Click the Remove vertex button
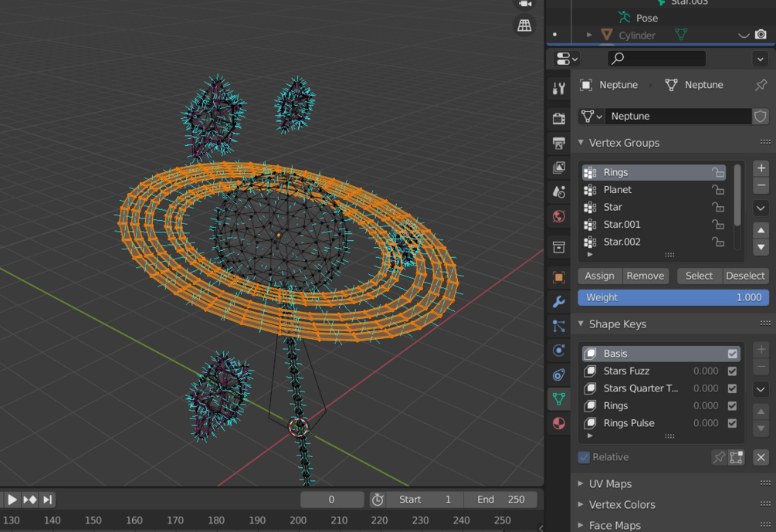776x532 pixels. coord(646,276)
